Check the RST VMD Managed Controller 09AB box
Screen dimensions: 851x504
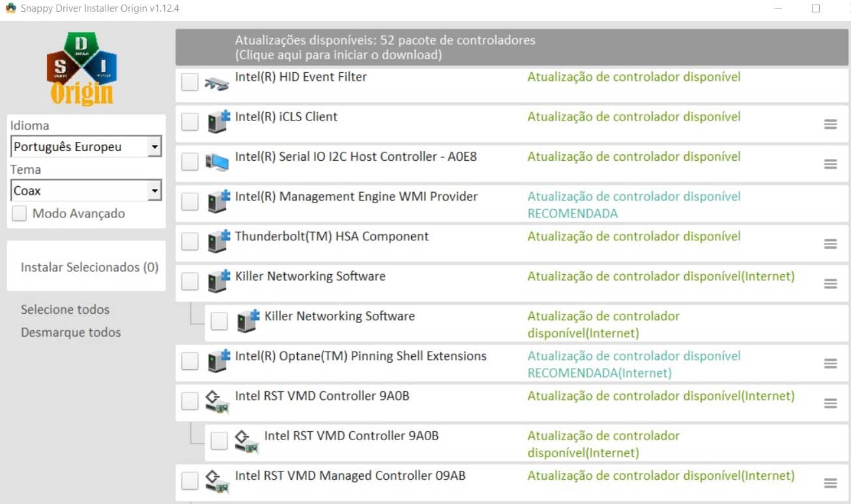(190, 481)
